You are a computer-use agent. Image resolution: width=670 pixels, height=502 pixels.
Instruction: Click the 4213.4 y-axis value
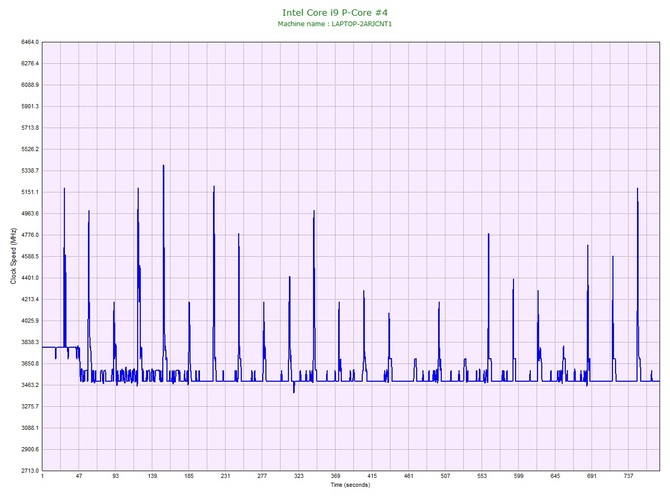(30, 299)
